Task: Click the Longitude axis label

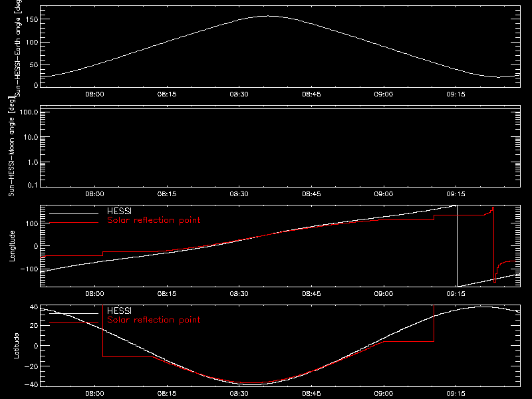Action: (12, 246)
